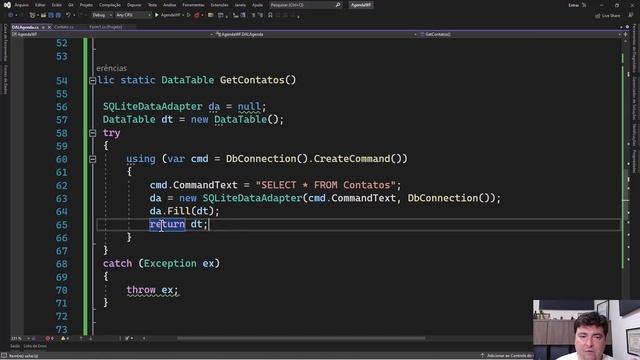Screen dimensions: 640x360
Task: Close the DALAgenda.cs tab
Action: pos(49,27)
